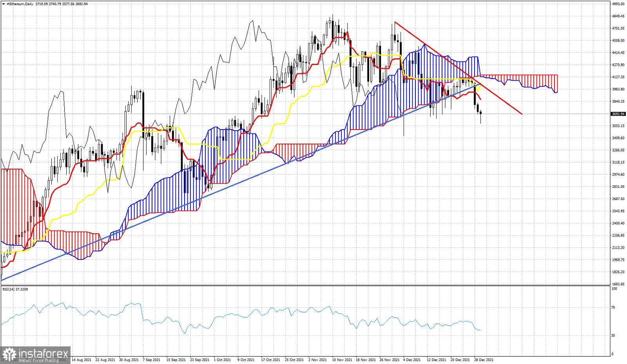
Task: Click the RSI scale value 70
Action: pyautogui.click(x=613, y=307)
